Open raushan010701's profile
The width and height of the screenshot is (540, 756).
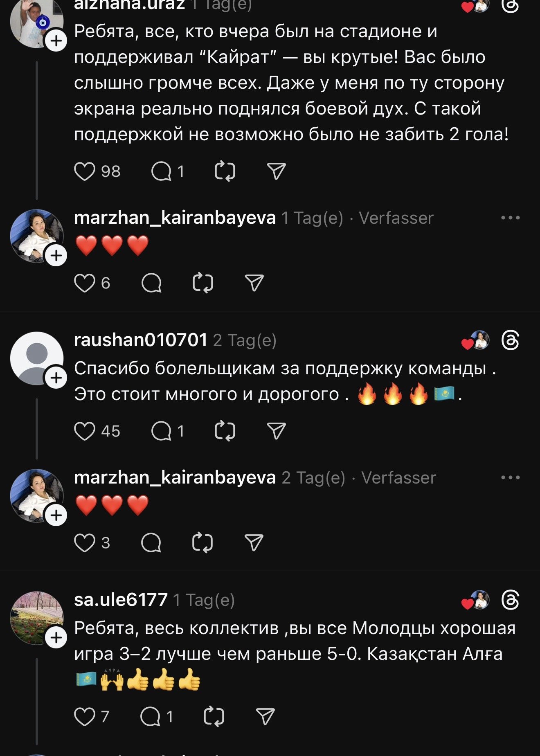(x=141, y=340)
